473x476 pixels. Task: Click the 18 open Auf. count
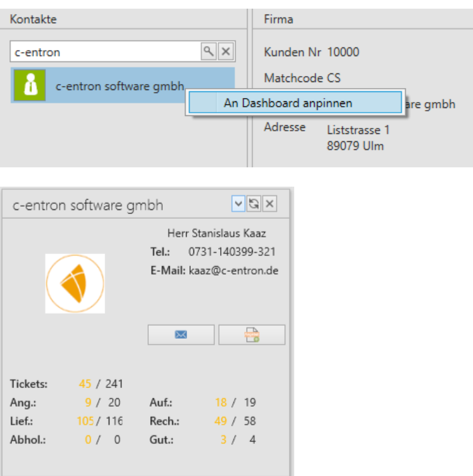click(x=221, y=403)
